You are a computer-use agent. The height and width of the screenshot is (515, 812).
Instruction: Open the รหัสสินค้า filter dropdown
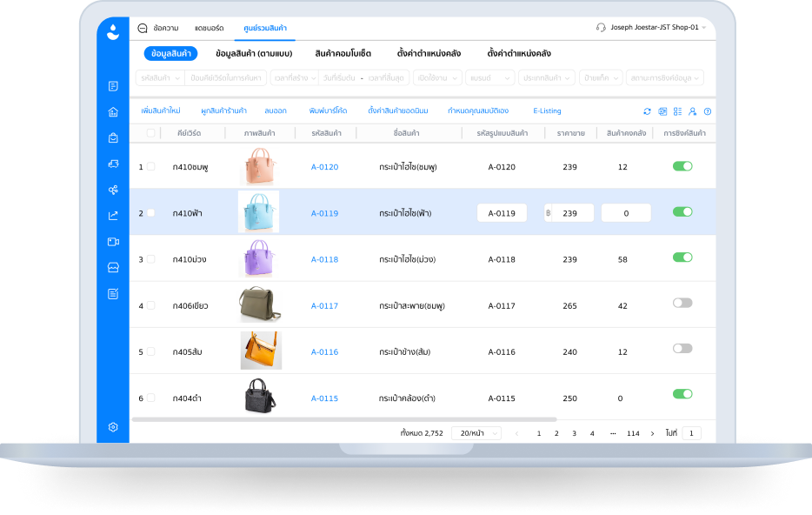pos(160,77)
